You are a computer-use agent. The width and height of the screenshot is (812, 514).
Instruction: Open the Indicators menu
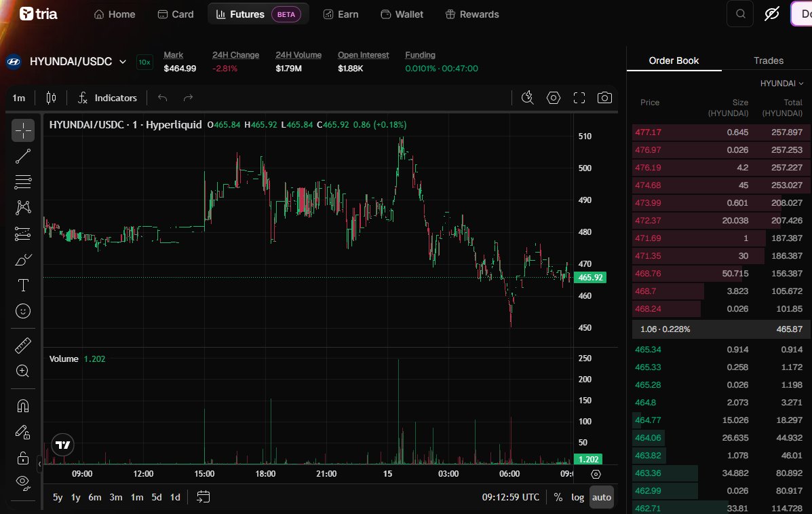coord(107,98)
